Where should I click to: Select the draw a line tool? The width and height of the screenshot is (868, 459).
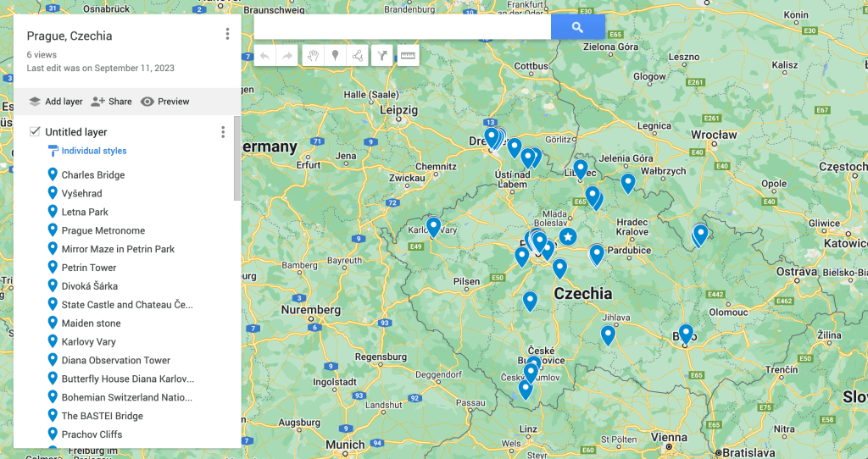358,56
